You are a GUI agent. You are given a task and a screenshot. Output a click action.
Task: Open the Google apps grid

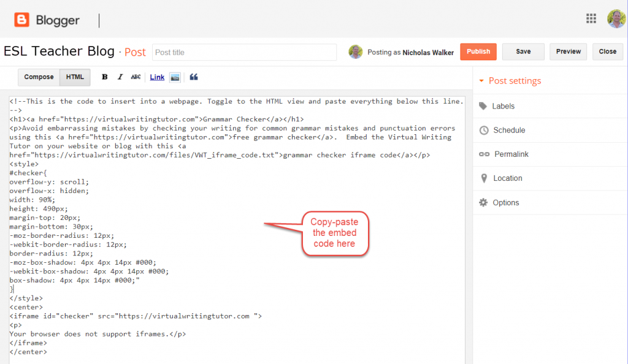(591, 18)
